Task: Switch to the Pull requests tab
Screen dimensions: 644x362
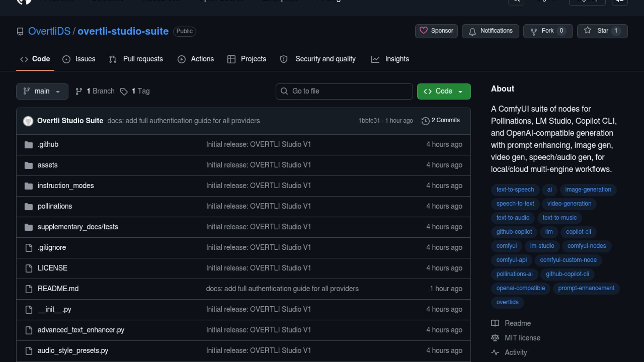Action: [136, 59]
